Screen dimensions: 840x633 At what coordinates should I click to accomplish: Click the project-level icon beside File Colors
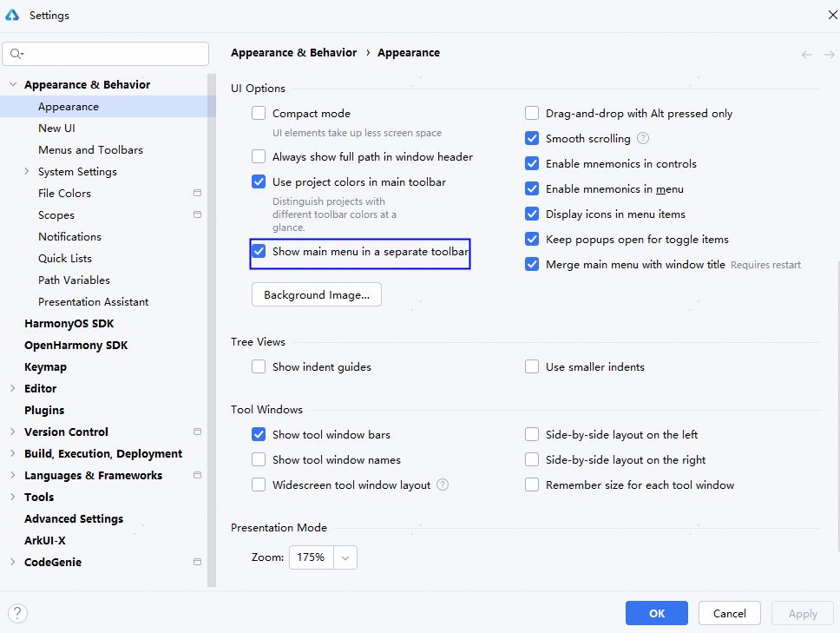197,193
